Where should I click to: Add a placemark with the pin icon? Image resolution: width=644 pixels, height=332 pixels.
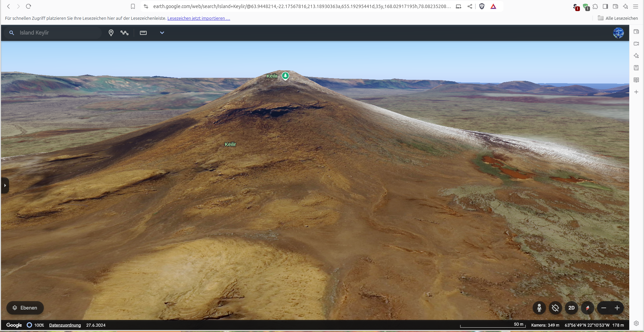pyautogui.click(x=111, y=33)
